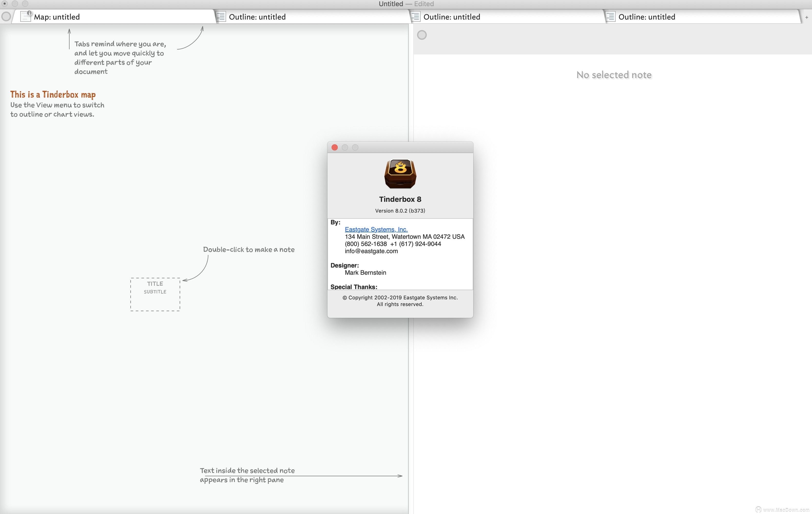The image size is (812, 514).
Task: Open the last Outline: untitled tab
Action: tap(703, 17)
